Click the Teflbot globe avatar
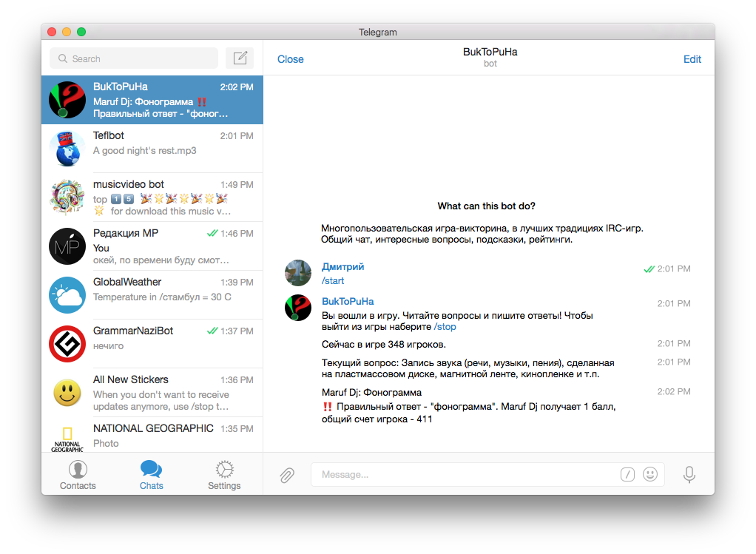Image resolution: width=756 pixels, height=554 pixels. 67,149
